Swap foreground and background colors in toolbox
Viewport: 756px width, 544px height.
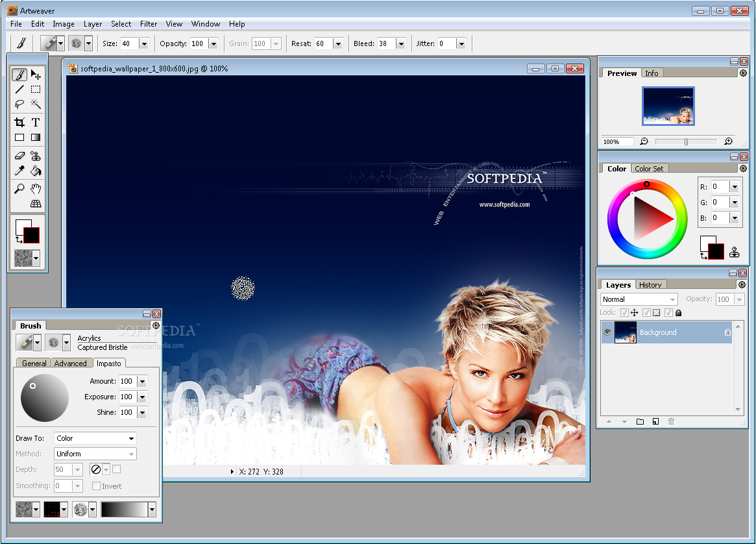19,239
